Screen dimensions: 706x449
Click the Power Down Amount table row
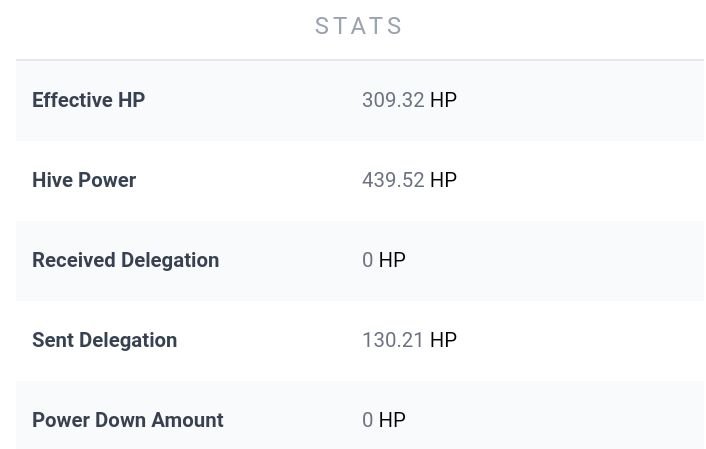360,415
